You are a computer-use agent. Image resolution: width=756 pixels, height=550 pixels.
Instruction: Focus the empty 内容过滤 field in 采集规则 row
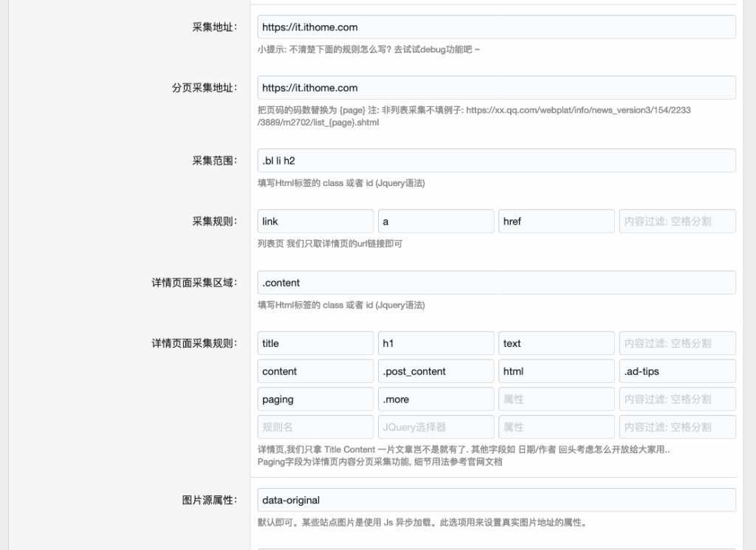click(677, 221)
